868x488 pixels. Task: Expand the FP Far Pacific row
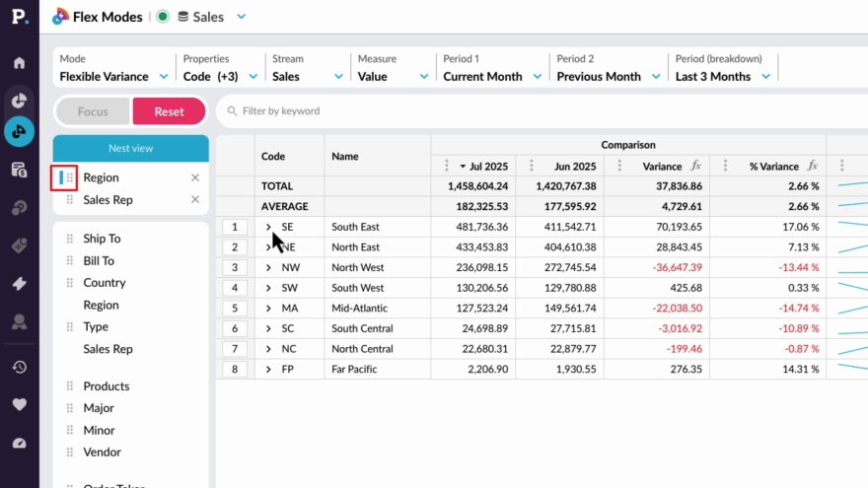pos(268,369)
